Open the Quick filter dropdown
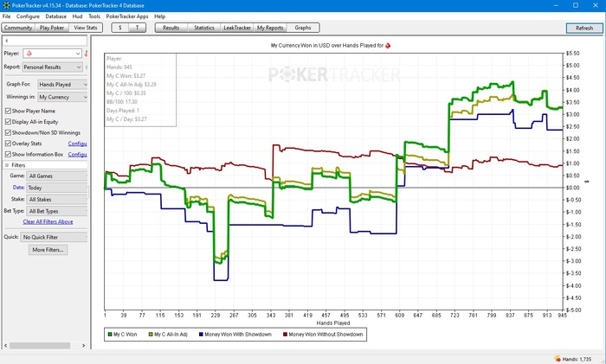Image resolution: width=606 pixels, height=364 pixels. [x=54, y=237]
